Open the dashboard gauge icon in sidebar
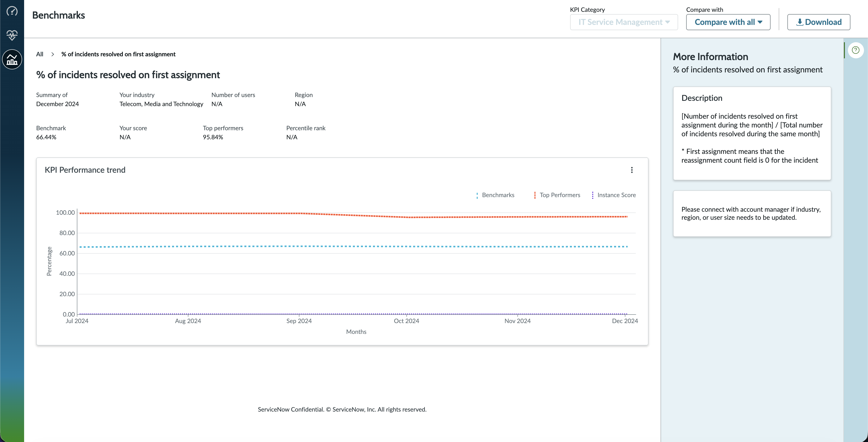 (12, 11)
